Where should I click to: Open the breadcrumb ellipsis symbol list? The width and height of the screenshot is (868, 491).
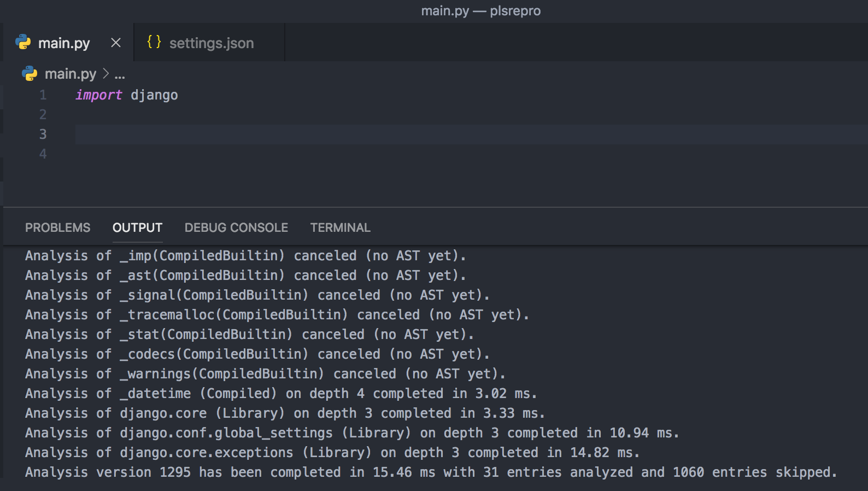point(120,74)
